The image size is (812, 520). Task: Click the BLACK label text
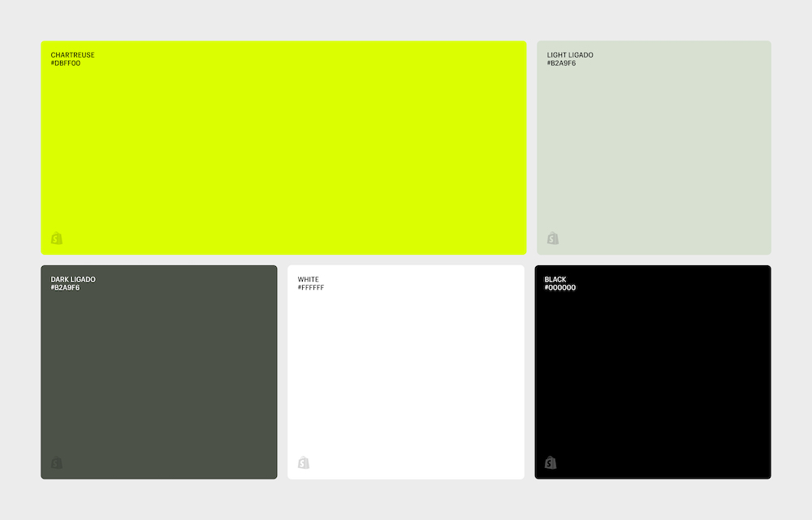point(554,279)
